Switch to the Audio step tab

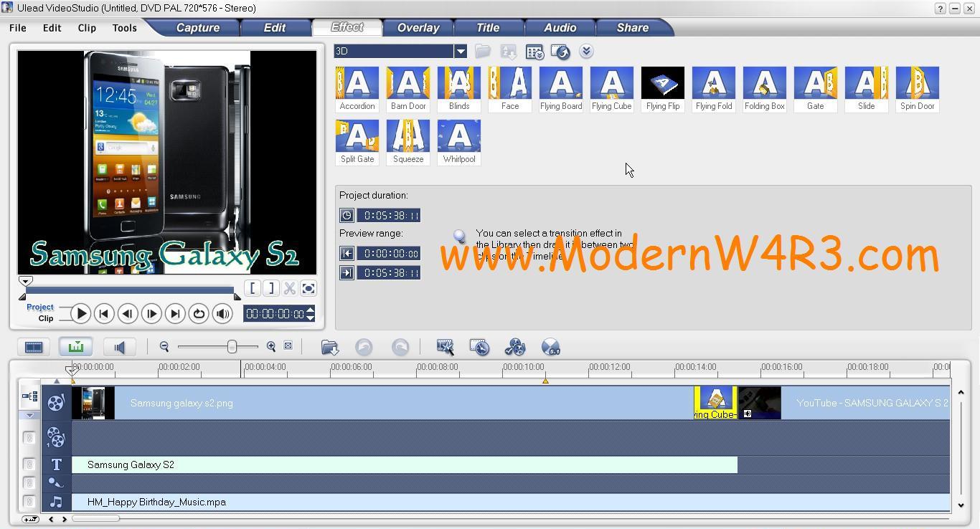[560, 28]
